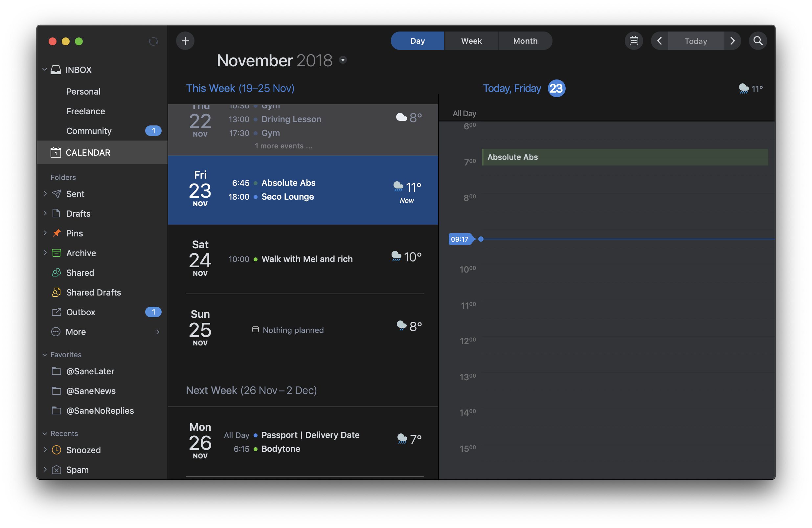Click the 'Next Week (26 Nov – 2 Dec)' heading
The width and height of the screenshot is (812, 528).
tap(251, 390)
